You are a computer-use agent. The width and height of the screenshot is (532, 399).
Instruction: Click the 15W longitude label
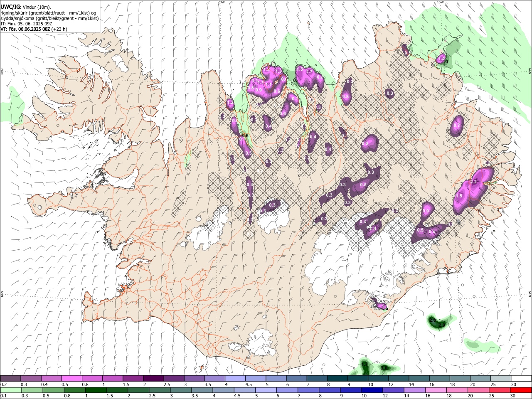pos(440,2)
